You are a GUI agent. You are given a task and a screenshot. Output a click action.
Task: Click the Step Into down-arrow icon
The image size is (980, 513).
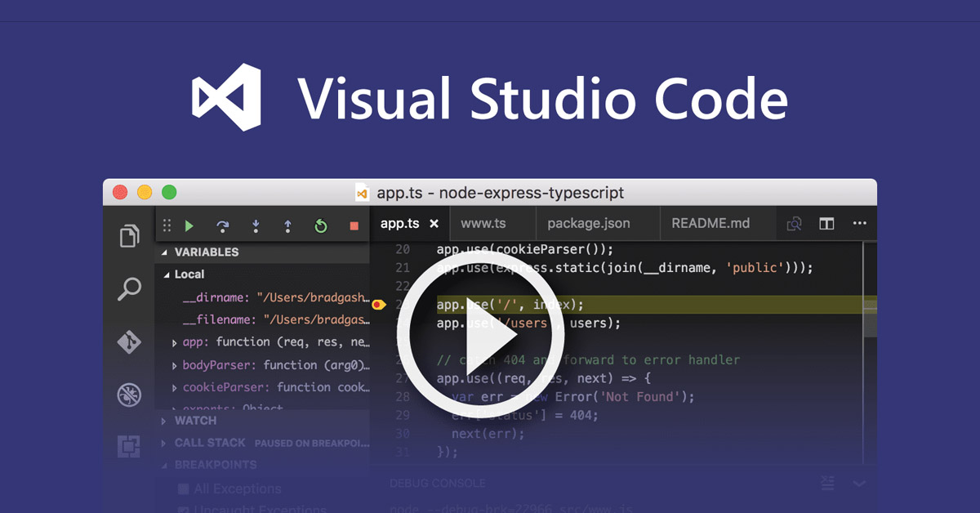coord(256,226)
